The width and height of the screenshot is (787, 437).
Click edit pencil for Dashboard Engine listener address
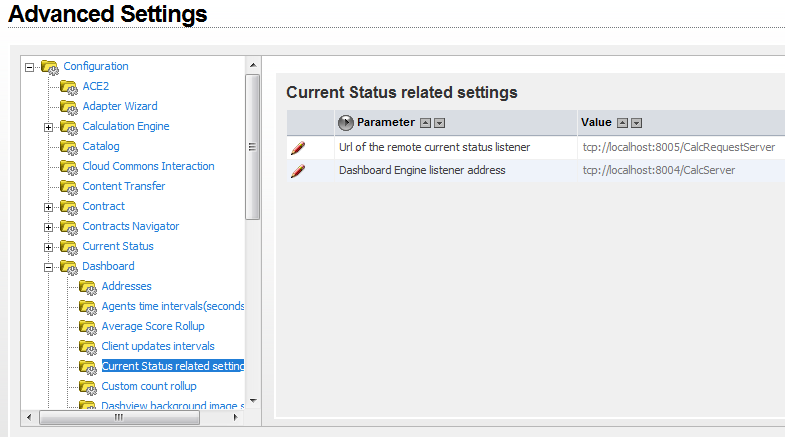pos(297,171)
